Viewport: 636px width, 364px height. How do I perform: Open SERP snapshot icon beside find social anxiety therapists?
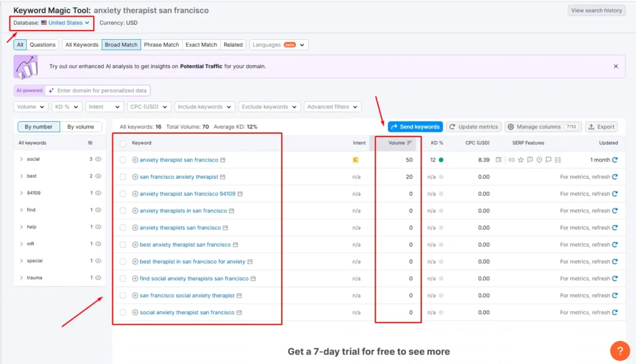pyautogui.click(x=253, y=279)
